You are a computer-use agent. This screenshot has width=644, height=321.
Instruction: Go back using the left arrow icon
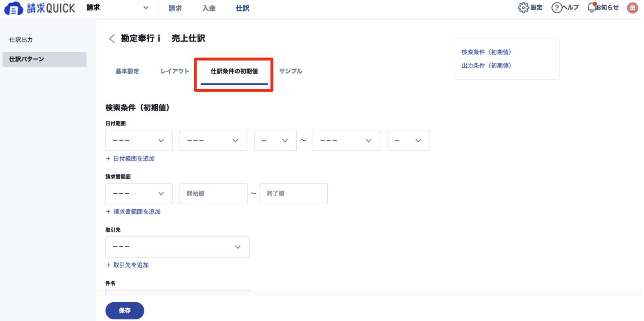click(112, 39)
